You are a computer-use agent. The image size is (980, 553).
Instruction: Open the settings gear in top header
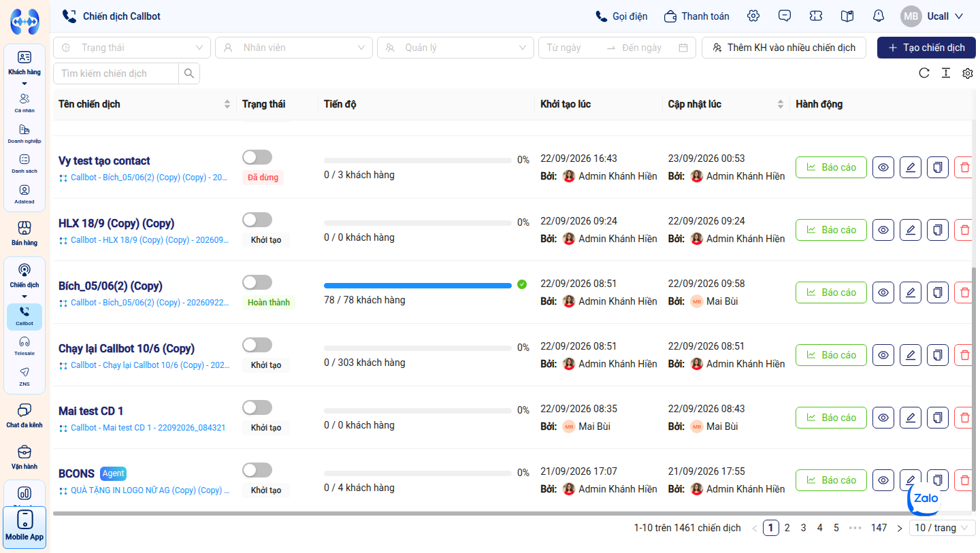[753, 16]
